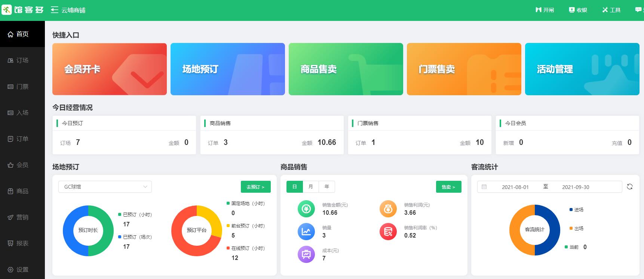644x279 pixels.
Task: Click the 销售利润率 database icon
Action: (x=388, y=232)
